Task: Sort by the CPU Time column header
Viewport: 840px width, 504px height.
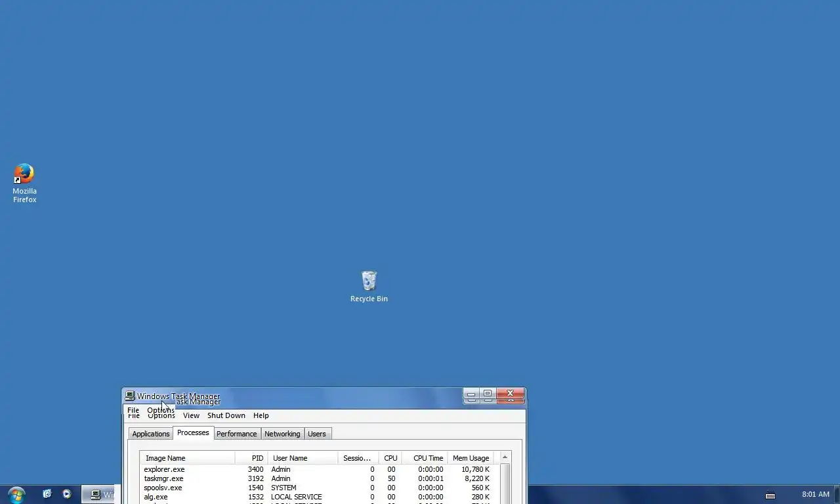Action: 425,458
